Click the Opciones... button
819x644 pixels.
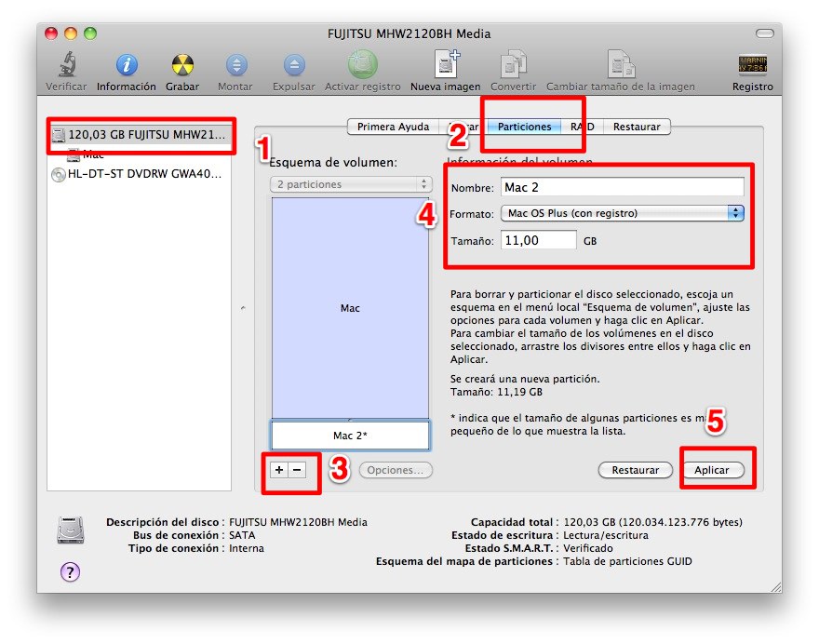tap(396, 470)
